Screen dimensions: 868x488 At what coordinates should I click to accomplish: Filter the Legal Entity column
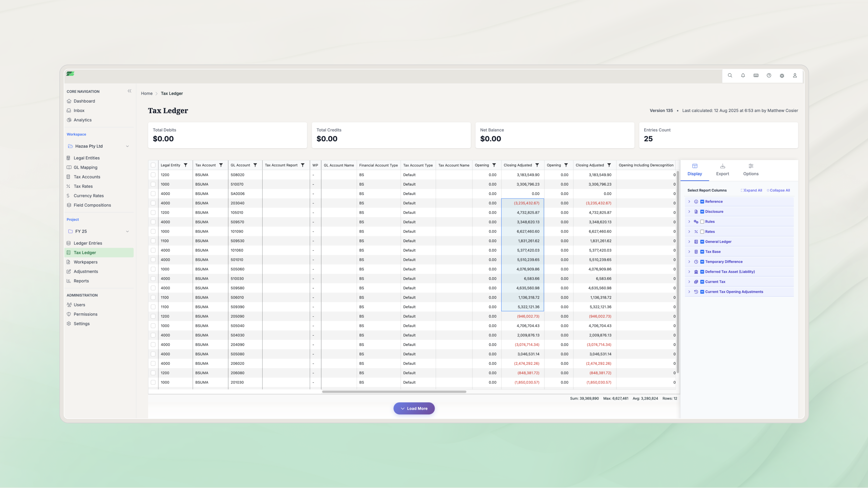[186, 165]
